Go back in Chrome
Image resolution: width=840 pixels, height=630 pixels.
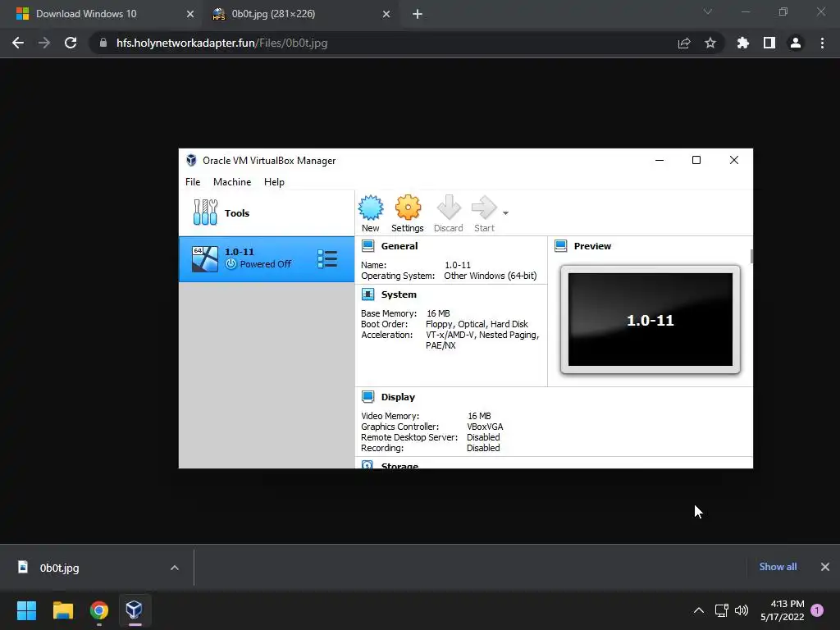click(x=18, y=43)
